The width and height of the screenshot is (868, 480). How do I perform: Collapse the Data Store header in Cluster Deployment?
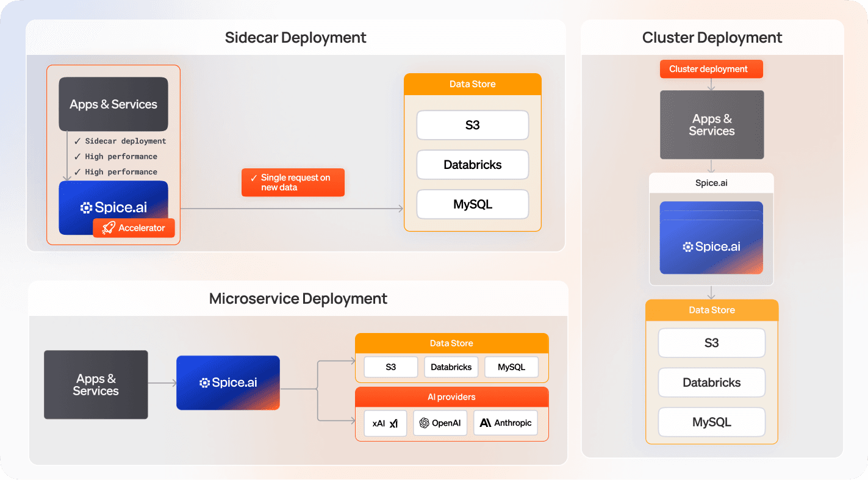(x=711, y=310)
